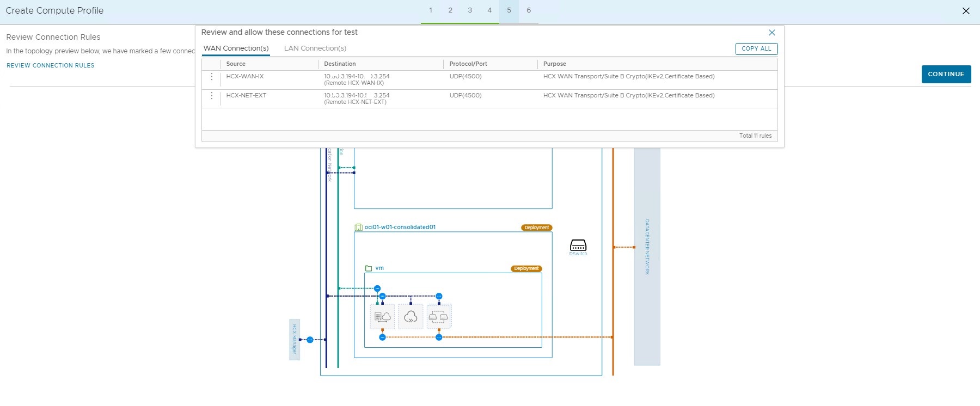Select the HCX-NET-EXT source cell
Screen dimensions: 980x406
[x=246, y=95]
